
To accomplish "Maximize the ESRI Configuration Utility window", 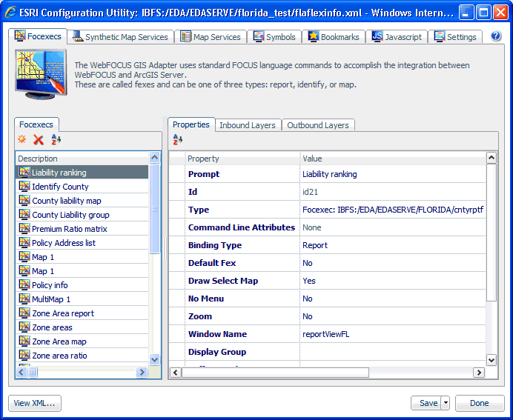I will pos(483,13).
